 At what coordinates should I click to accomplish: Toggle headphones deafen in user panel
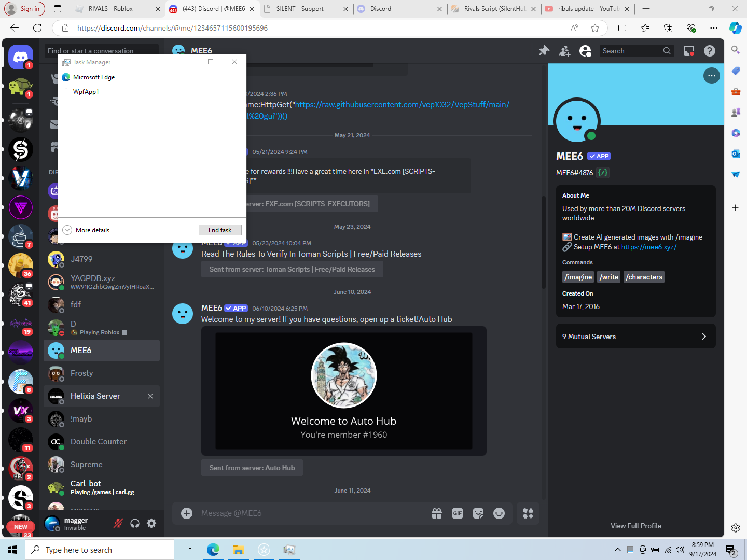135,523
